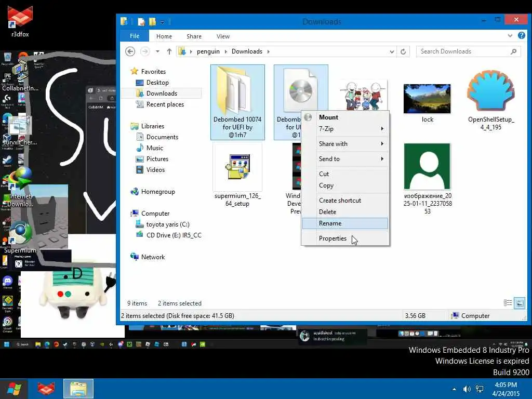The width and height of the screenshot is (532, 399).
Task: Open toyota yaris (C:) drive
Action: 162,224
